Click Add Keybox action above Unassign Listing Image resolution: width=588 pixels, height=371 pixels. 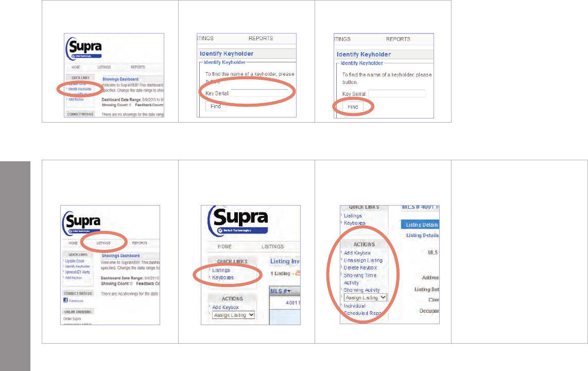click(357, 253)
